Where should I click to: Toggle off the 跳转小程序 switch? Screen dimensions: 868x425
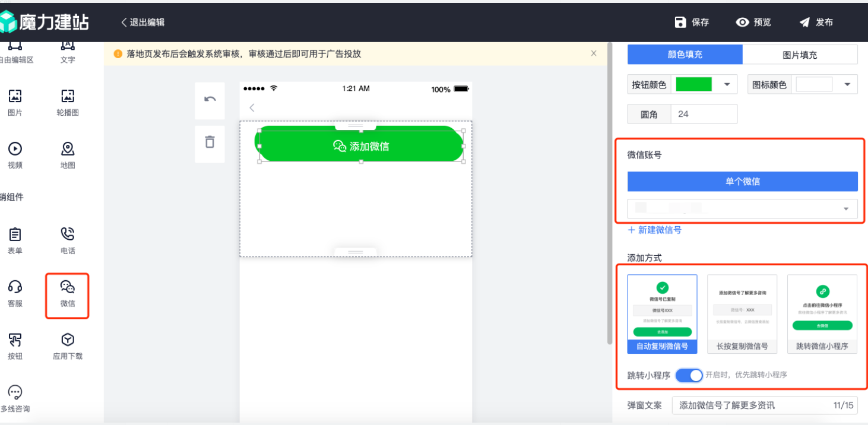tap(689, 375)
